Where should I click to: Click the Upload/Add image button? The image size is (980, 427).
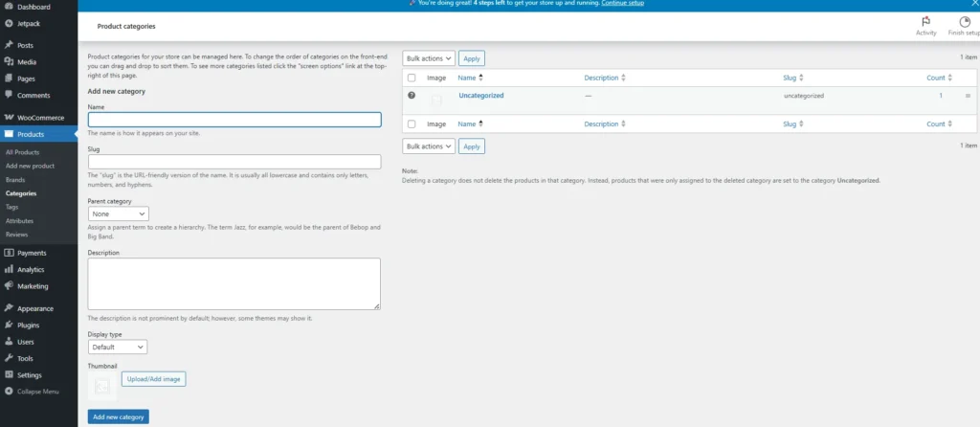(x=153, y=379)
